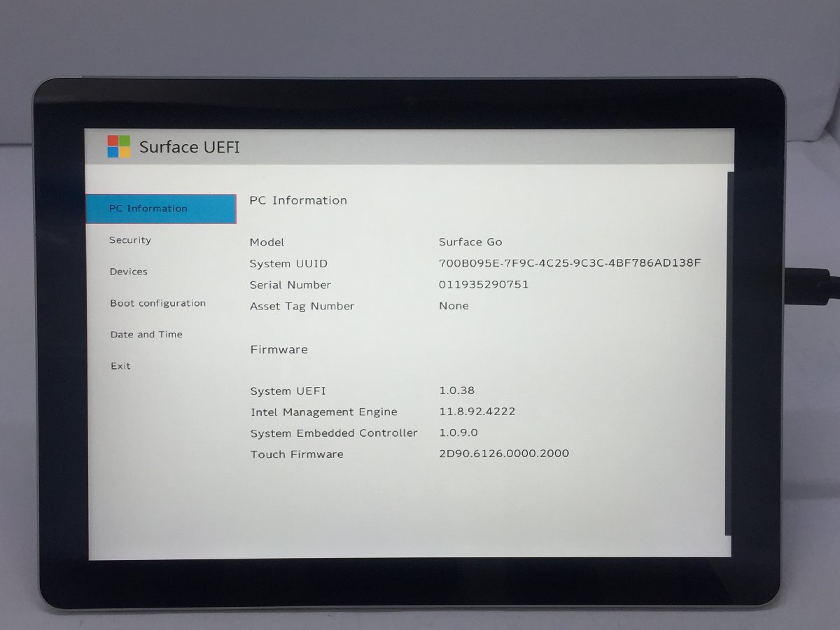Screen dimensions: 840x630
Task: Click touch firmware value 2D90.6126.0000.2000
Action: pos(504,454)
